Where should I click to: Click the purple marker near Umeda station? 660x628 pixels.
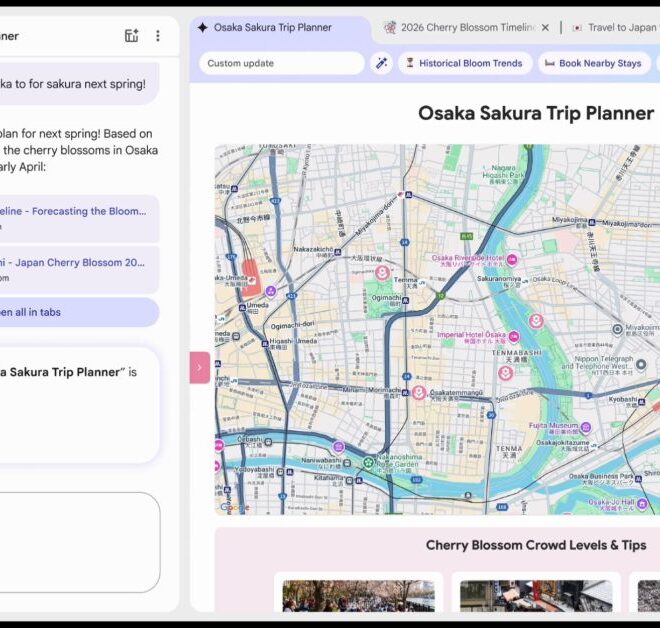(x=271, y=290)
